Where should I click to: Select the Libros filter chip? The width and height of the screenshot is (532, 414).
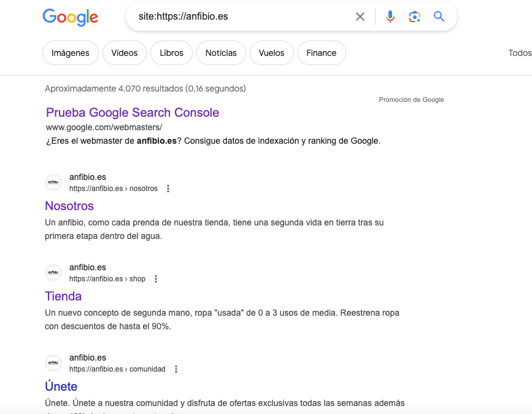[171, 53]
